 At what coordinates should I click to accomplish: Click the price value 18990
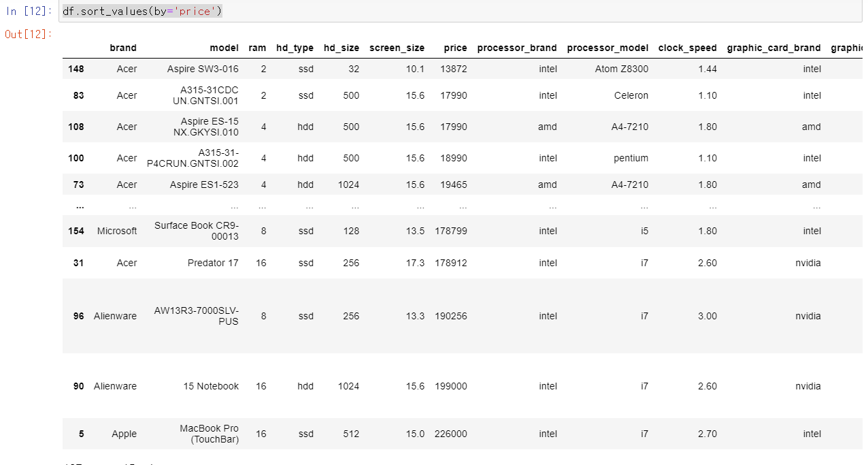tap(454, 158)
